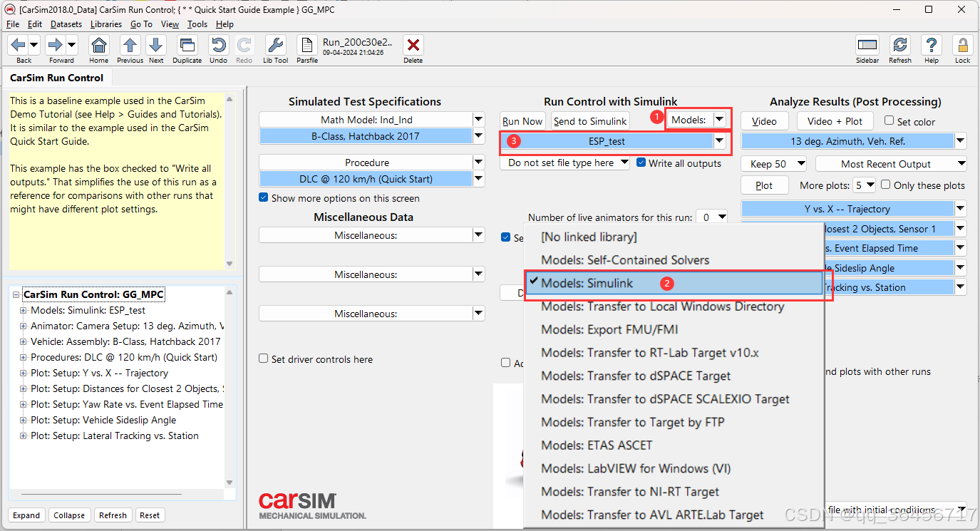Click the Send to Simulink button
This screenshot has height=531, width=980.
coord(591,120)
